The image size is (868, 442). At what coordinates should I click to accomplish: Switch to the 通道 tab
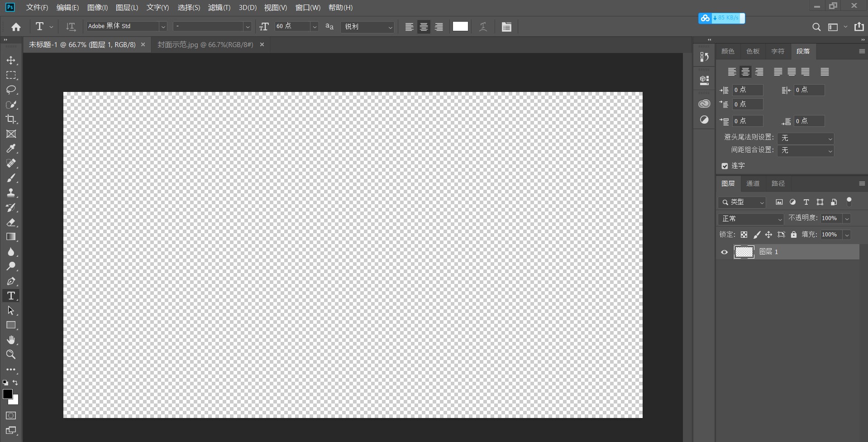753,183
